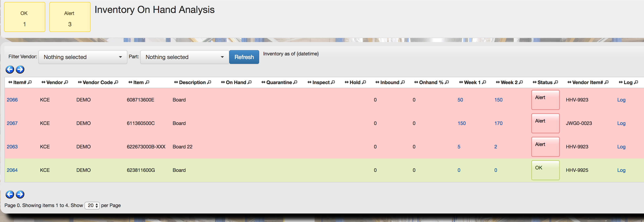Click the Inspect column search icon
The image size is (644, 222).
[x=333, y=82]
